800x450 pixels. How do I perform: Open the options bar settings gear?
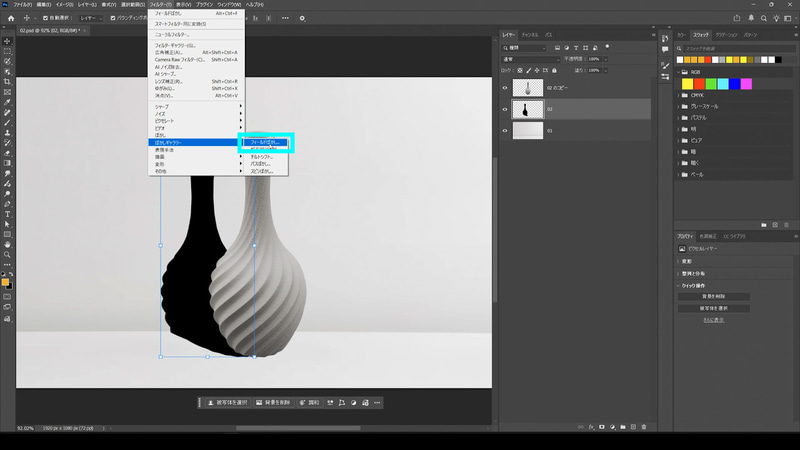(302, 18)
